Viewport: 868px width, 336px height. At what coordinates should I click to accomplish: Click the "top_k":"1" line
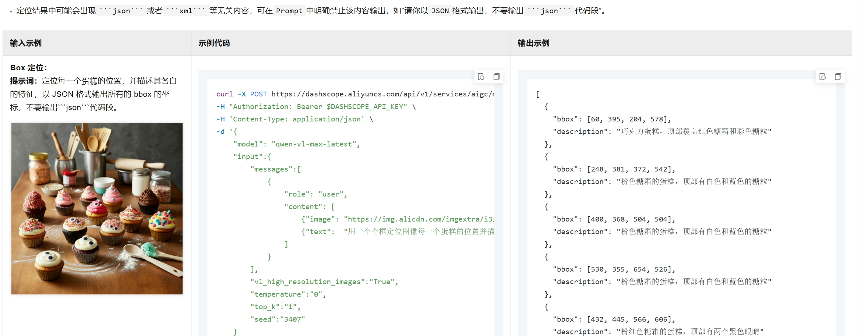pyautogui.click(x=275, y=307)
